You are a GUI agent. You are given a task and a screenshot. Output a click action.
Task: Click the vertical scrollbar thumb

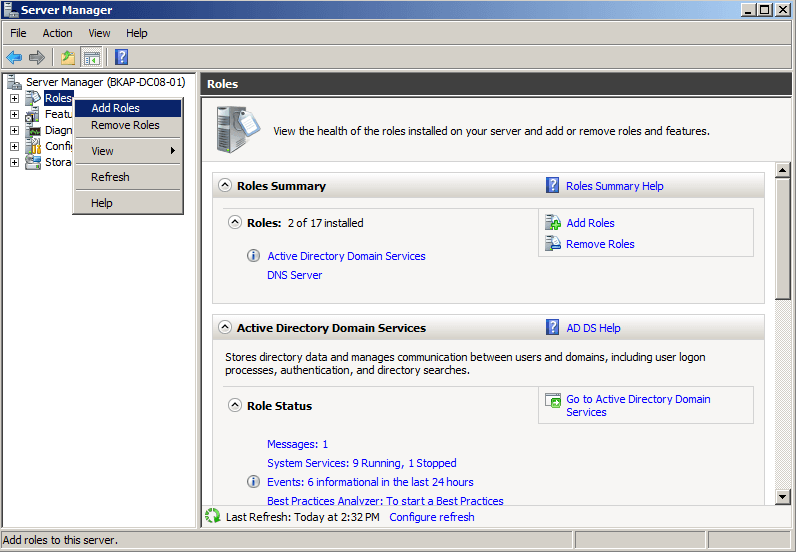click(782, 239)
